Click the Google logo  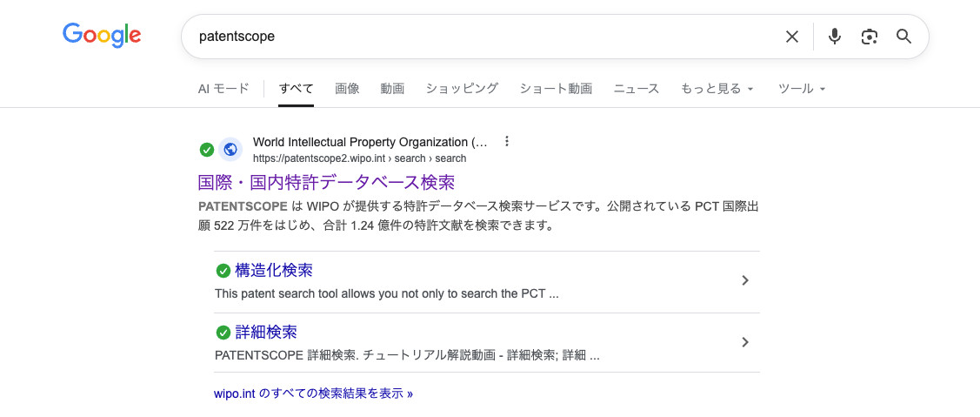tap(102, 36)
